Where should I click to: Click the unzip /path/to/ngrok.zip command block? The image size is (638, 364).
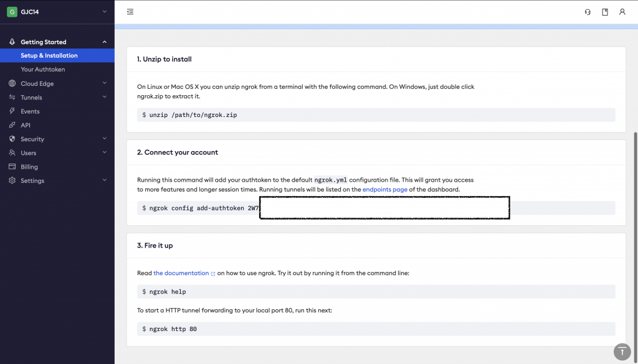point(376,115)
